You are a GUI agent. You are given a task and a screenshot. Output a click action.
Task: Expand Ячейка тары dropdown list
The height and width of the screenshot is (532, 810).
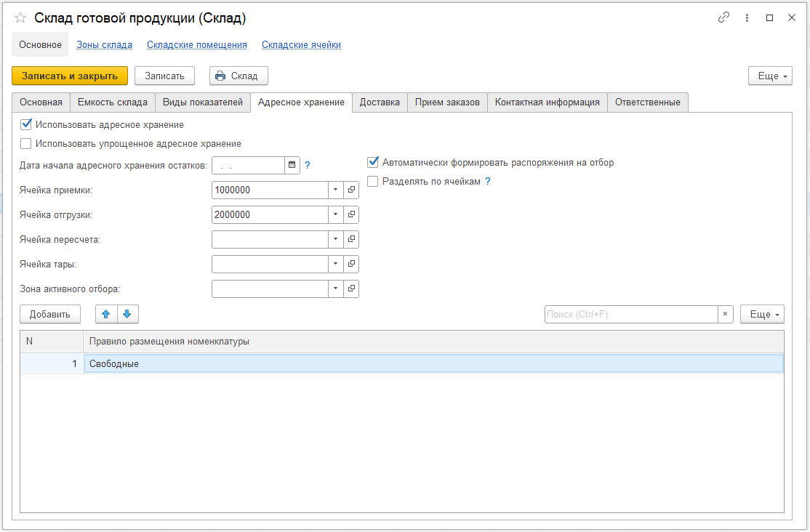coord(335,265)
